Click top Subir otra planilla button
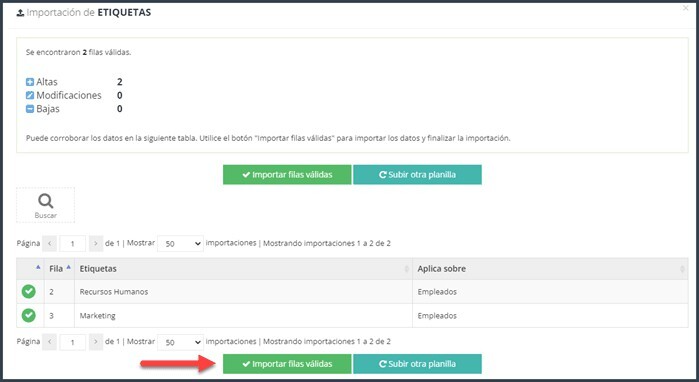Screen dimensions: 699x382 pos(417,175)
